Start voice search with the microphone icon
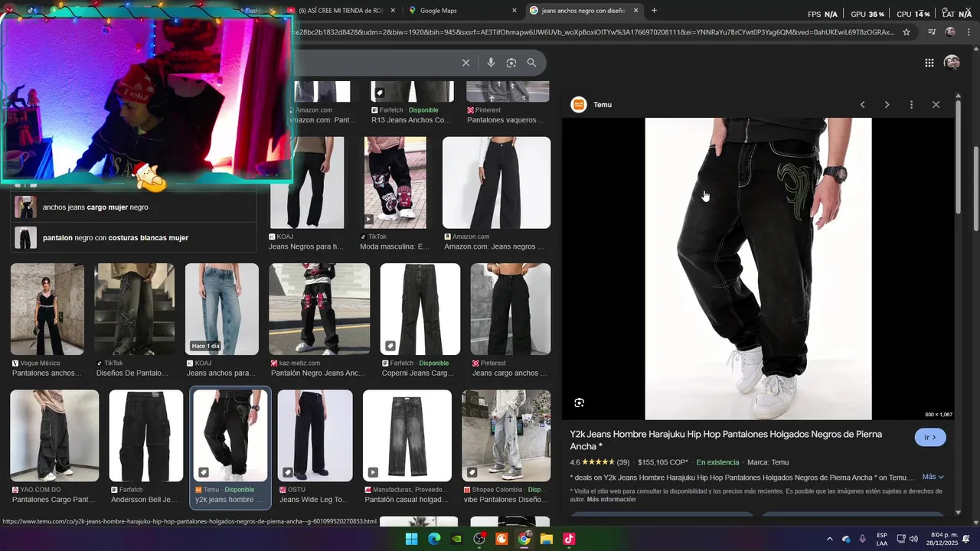Viewport: 980px width, 551px height. click(491, 63)
